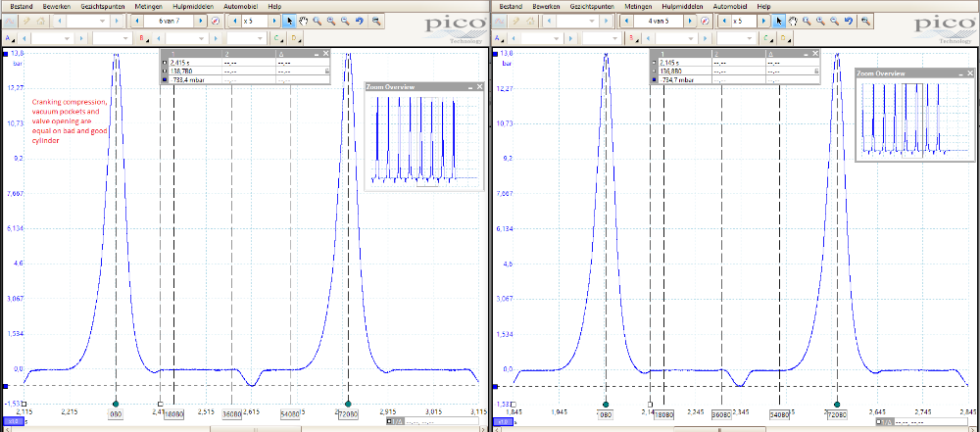Open Channel A coupling dropdown, left window
980x432 pixels.
(x=125, y=39)
